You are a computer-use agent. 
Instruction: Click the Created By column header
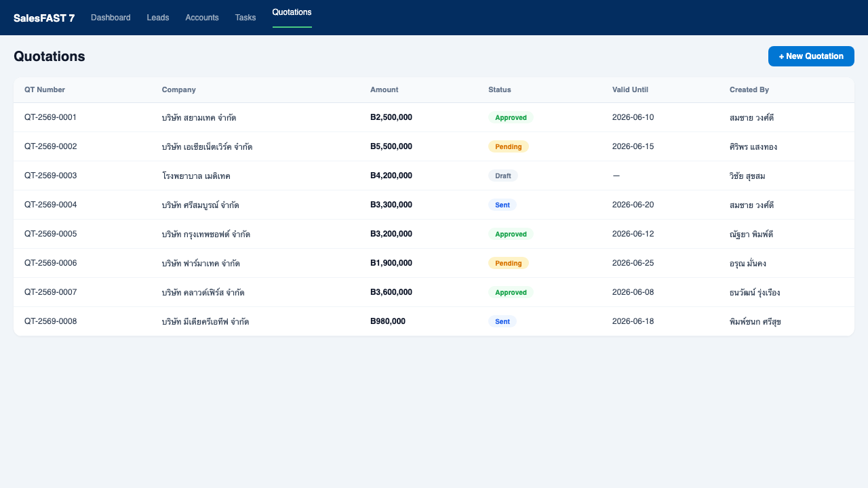click(x=749, y=89)
